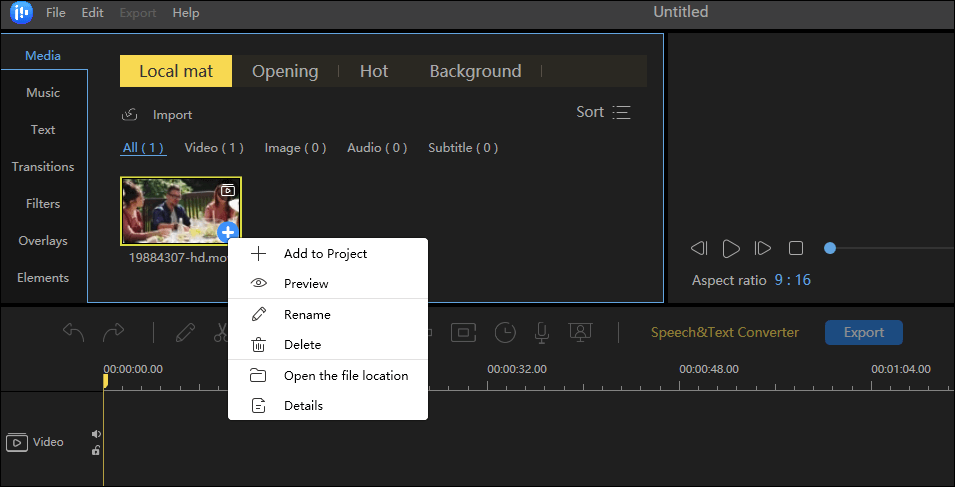Viewport: 955px width, 487px height.
Task: Open Speech&Text Converter
Action: (724, 332)
